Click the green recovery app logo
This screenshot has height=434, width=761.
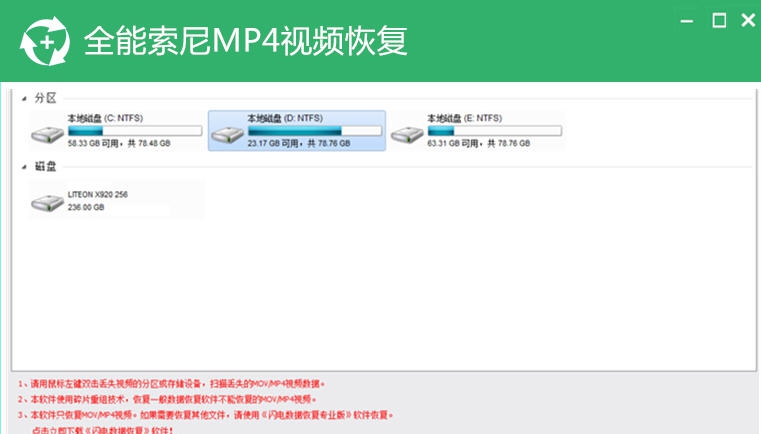point(45,41)
